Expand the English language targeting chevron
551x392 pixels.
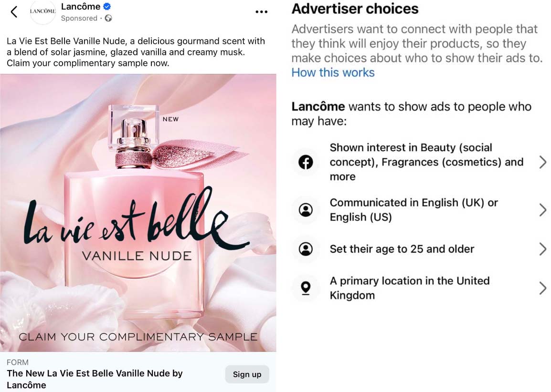pos(542,210)
